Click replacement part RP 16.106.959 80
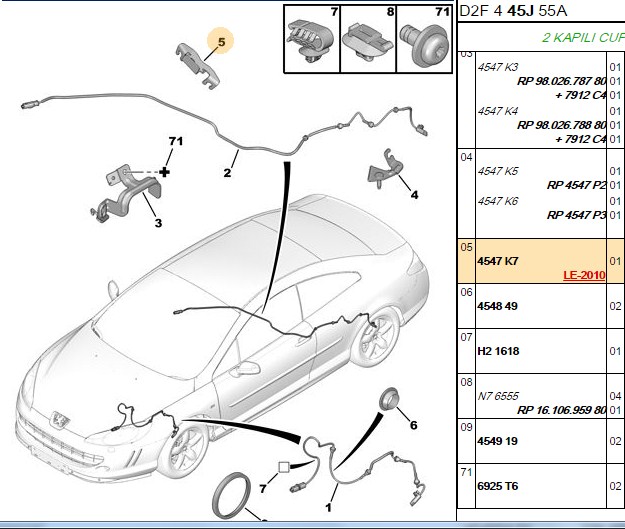 [x=561, y=410]
